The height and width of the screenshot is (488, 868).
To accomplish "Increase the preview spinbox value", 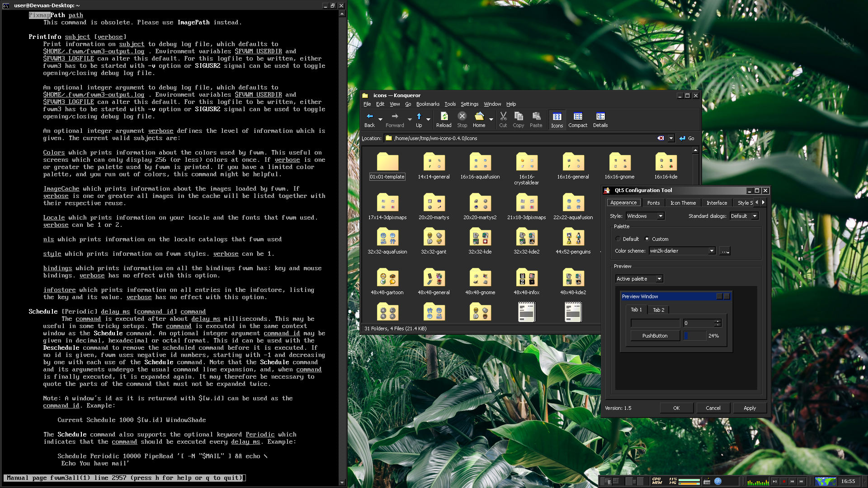I will [717, 321].
